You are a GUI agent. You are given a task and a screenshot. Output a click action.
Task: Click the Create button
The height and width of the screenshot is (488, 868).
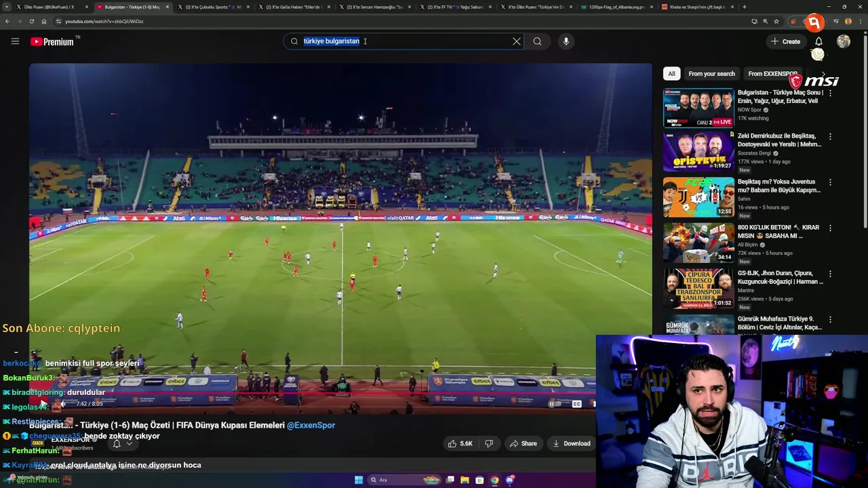tap(785, 41)
